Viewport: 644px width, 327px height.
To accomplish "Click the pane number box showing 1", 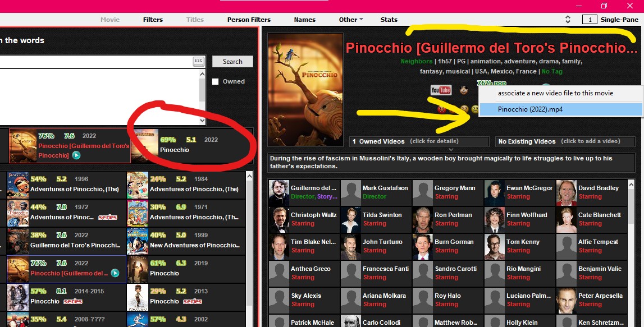I will tap(590, 19).
